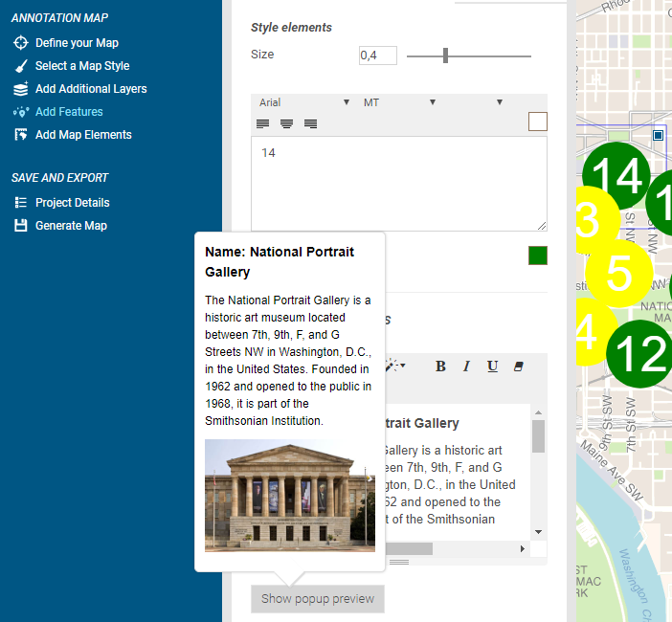Go to Add Features step

point(69,112)
